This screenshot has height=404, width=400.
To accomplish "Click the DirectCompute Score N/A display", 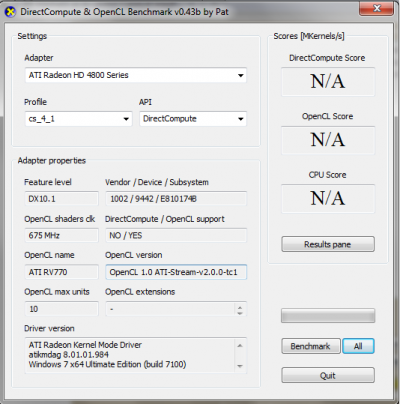I will click(x=328, y=82).
